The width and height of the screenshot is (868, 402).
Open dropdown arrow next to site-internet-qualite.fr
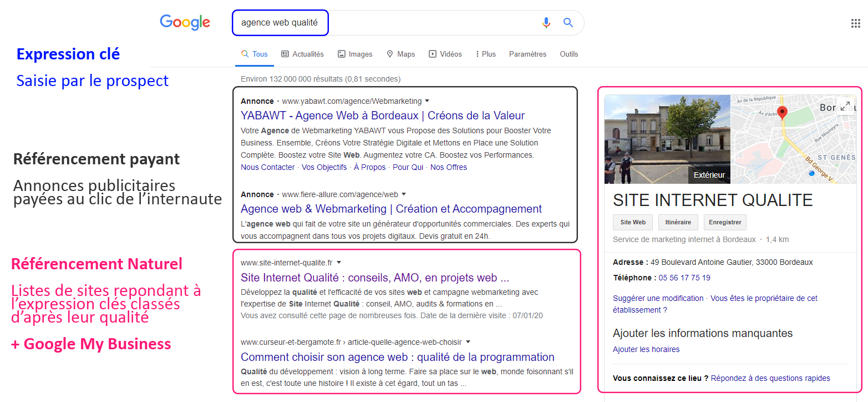[x=338, y=262]
